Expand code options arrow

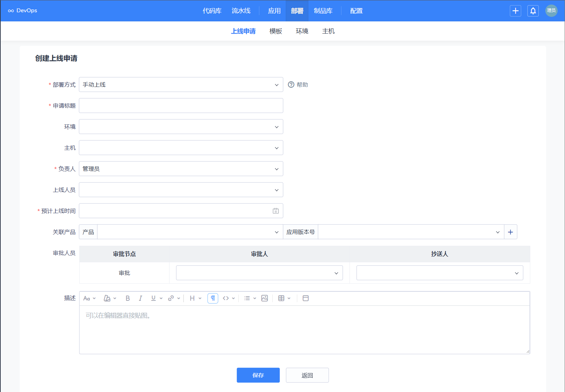click(x=233, y=298)
